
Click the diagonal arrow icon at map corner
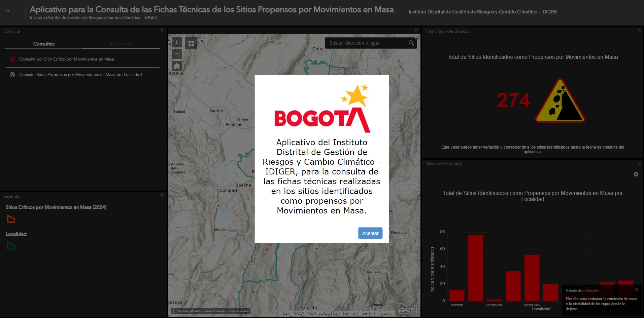coord(417,37)
